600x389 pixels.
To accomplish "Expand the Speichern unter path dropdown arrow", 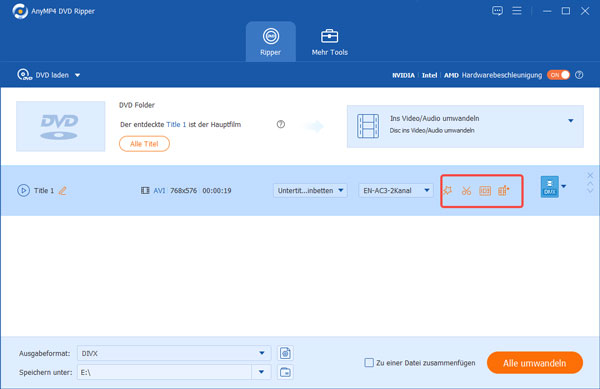I will [x=261, y=372].
